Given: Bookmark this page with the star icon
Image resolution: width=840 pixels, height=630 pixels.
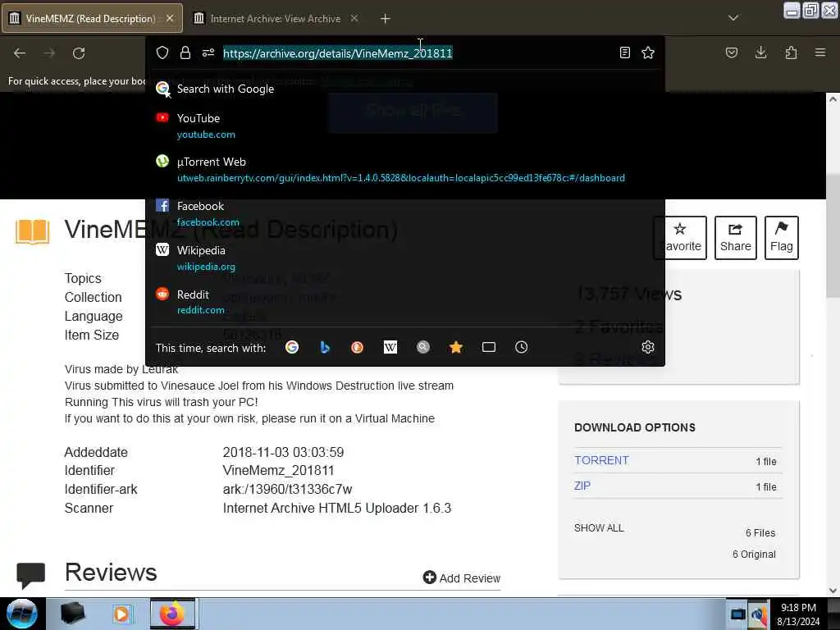Looking at the screenshot, I should pos(648,52).
